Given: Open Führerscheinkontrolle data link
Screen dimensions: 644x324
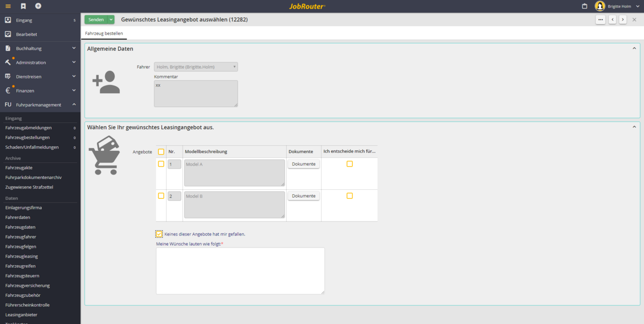Looking at the screenshot, I should pos(28,305).
